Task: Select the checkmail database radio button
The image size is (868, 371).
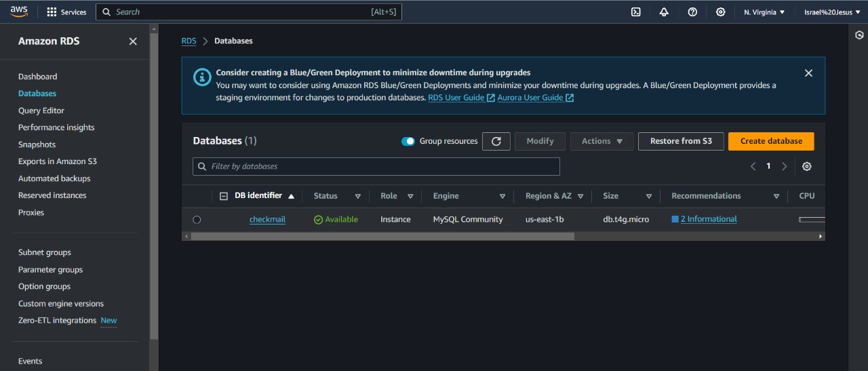Action: (x=197, y=220)
